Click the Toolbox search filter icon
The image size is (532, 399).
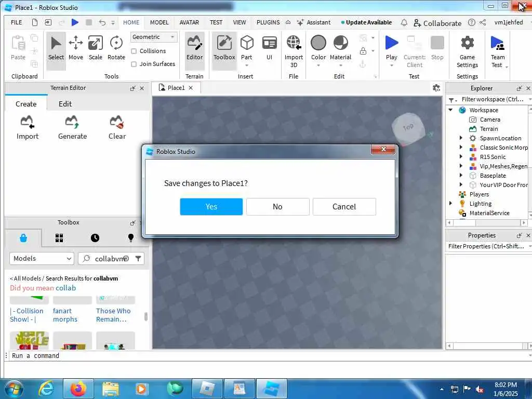(138, 259)
